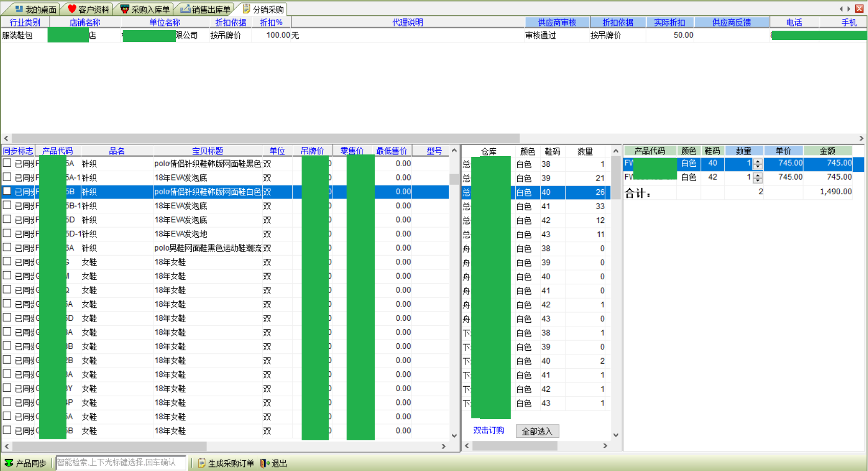Click the 退出 exit door icon
Viewport: 868px width, 471px height.
click(x=264, y=463)
